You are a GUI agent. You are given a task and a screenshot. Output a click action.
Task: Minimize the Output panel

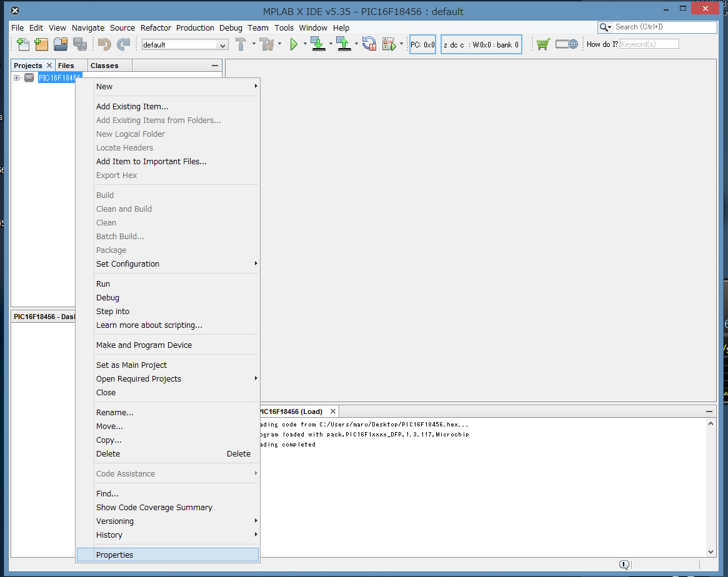pyautogui.click(x=709, y=412)
